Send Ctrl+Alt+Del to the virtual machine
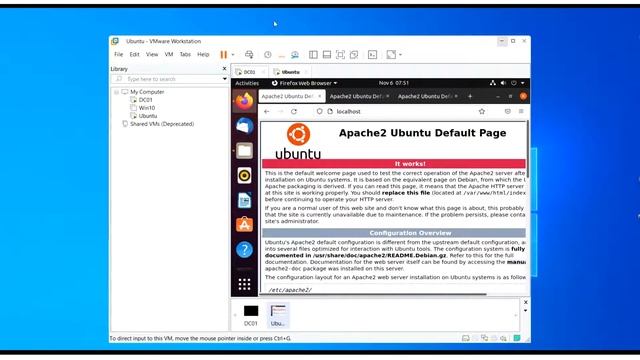640x360 pixels. (249, 54)
